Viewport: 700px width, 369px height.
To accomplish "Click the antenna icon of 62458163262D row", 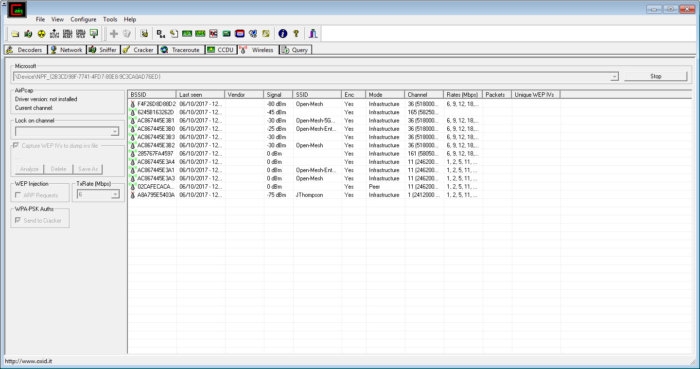I will point(133,112).
